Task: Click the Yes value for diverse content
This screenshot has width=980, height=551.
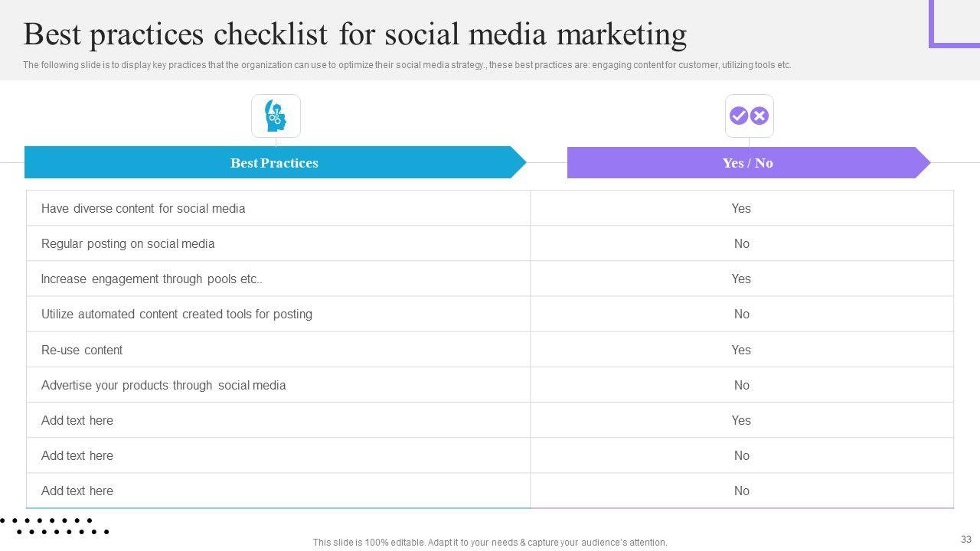Action: 741,208
